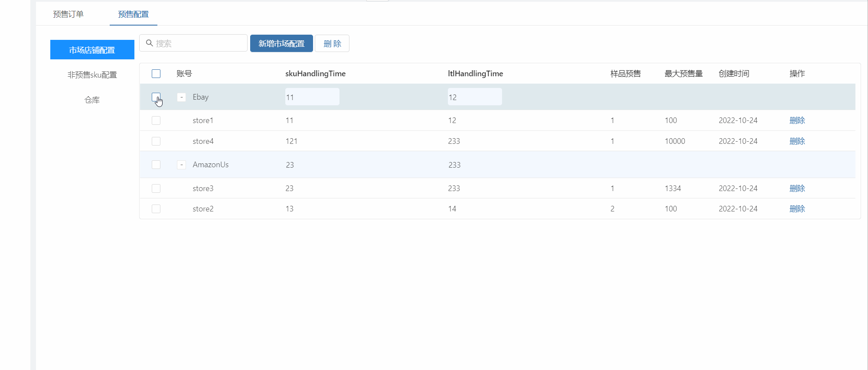Viewport: 868px width, 370px height.
Task: Select the store2 account name
Action: pos(203,209)
